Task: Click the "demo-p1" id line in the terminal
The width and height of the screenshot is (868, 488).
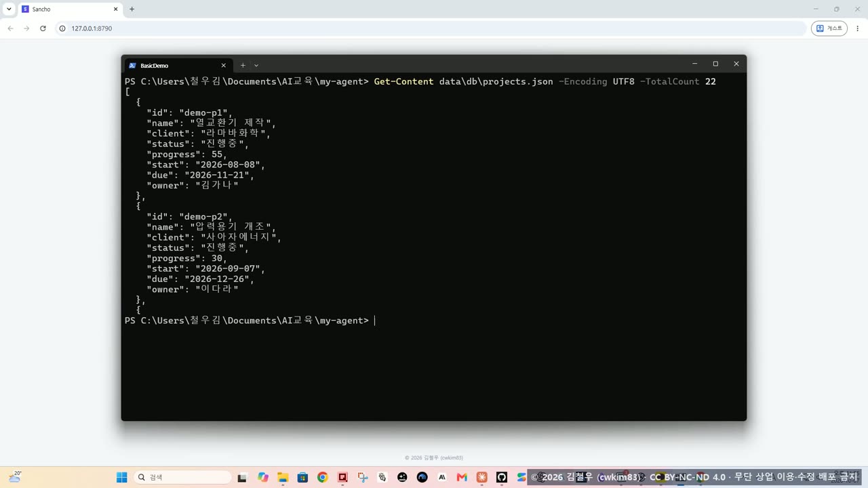Action: pyautogui.click(x=189, y=113)
